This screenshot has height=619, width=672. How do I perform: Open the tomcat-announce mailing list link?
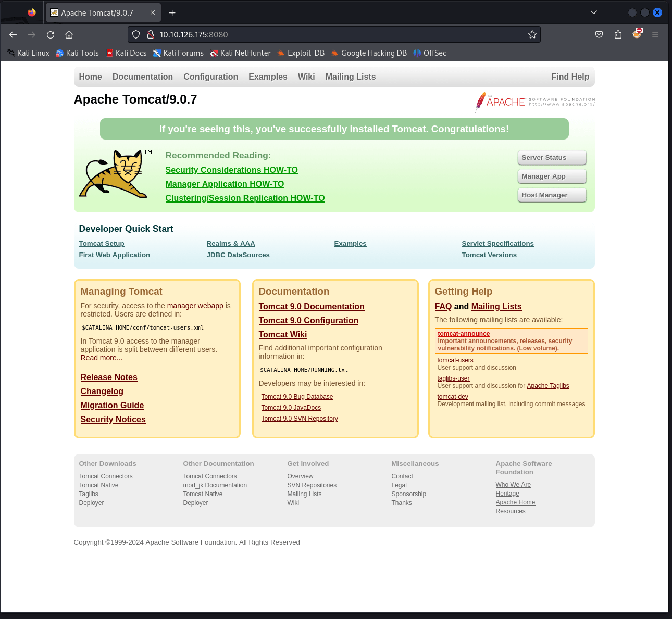[464, 334]
